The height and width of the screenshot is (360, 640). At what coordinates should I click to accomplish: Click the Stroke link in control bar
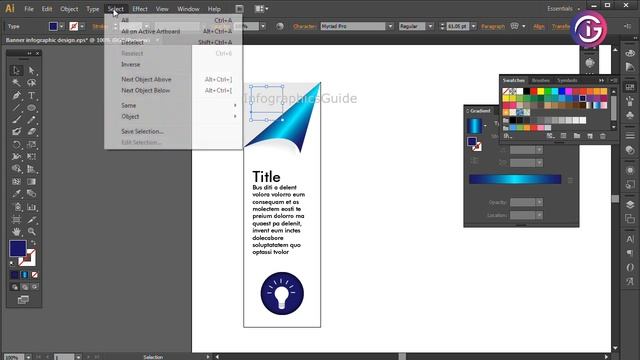[x=100, y=26]
